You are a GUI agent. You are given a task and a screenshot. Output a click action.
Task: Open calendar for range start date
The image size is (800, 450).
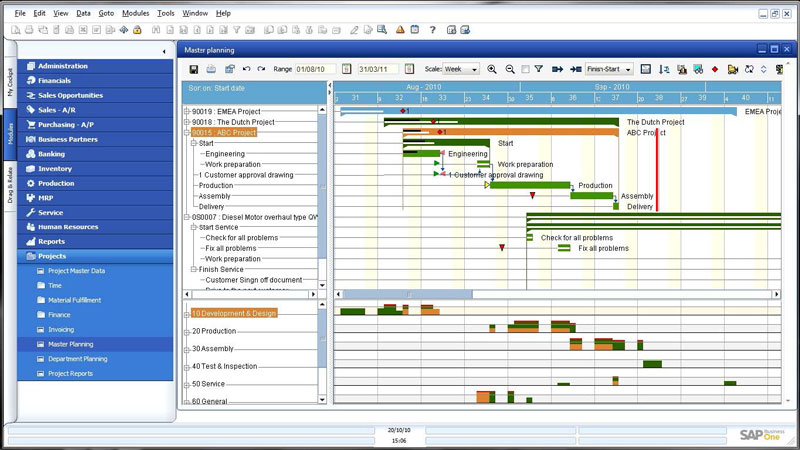tap(346, 69)
